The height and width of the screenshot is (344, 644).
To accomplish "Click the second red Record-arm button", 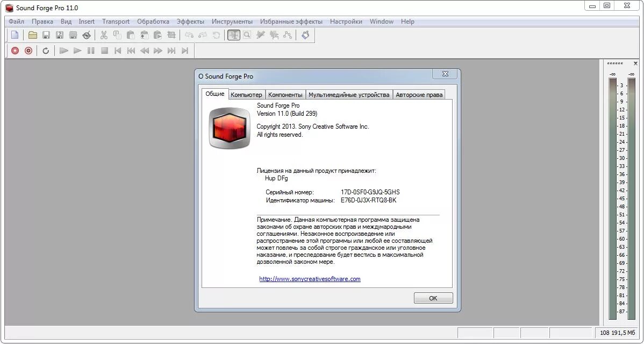I will tap(28, 51).
